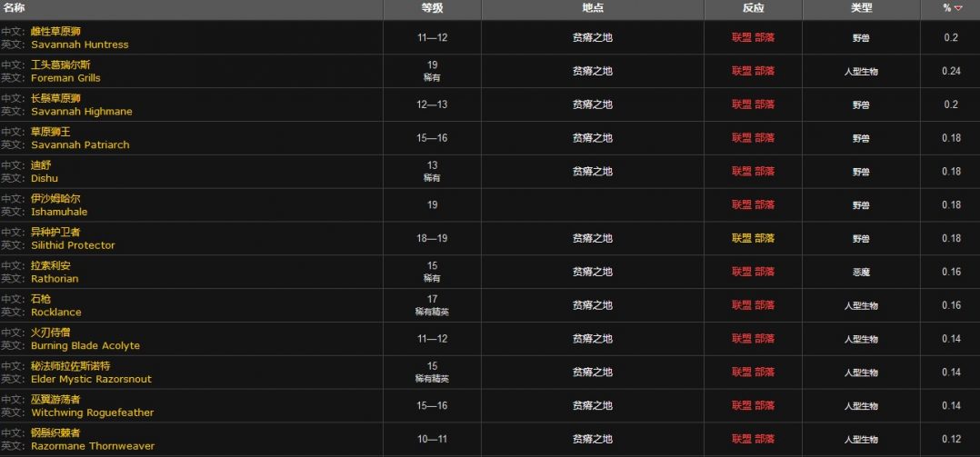Click Savannah Highmane name link
Screen dimensions: 980x457
click(82, 112)
